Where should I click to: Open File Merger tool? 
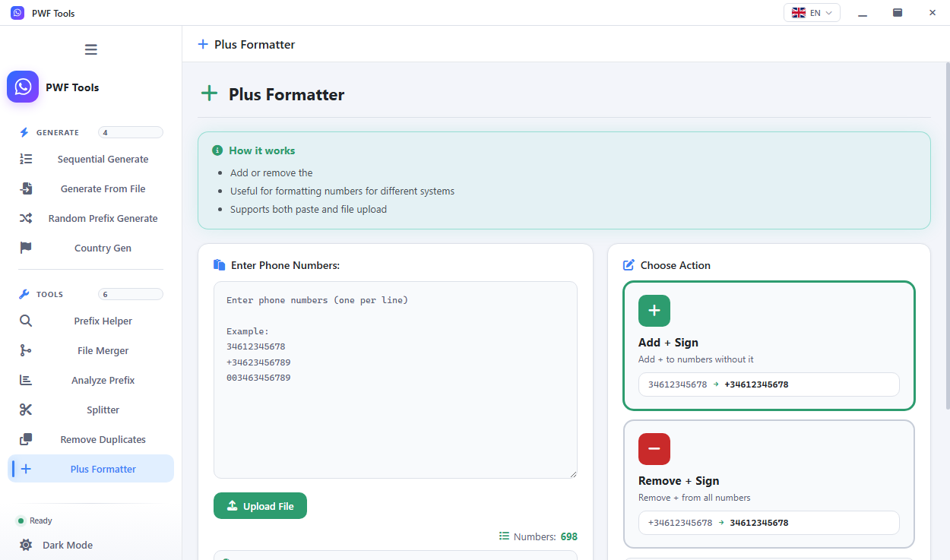pos(91,350)
